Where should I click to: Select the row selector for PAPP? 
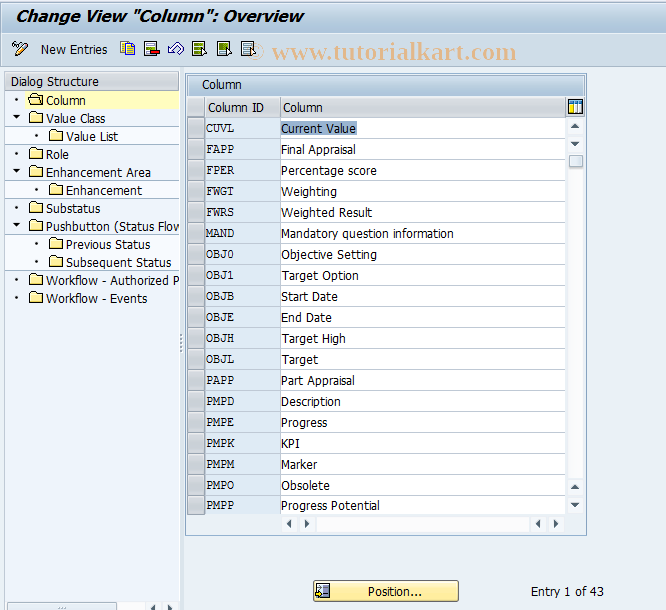pyautogui.click(x=196, y=380)
